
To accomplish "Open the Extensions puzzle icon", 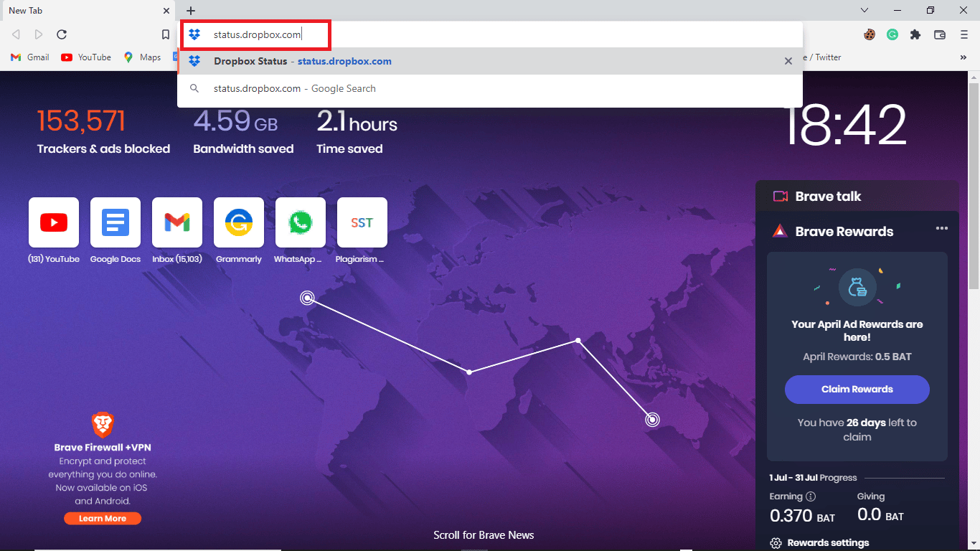I will point(915,34).
